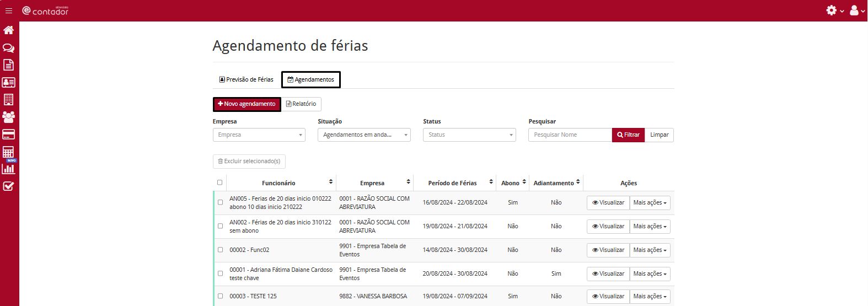
Task: Open the bar chart reports icon
Action: 9,169
